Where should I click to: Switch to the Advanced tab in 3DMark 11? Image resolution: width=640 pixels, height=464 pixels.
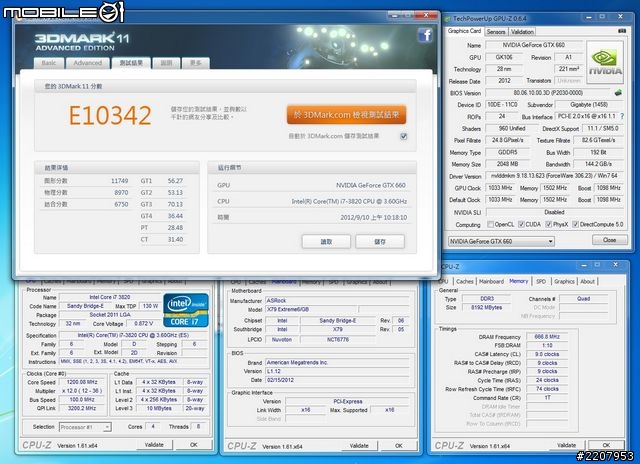pyautogui.click(x=88, y=63)
